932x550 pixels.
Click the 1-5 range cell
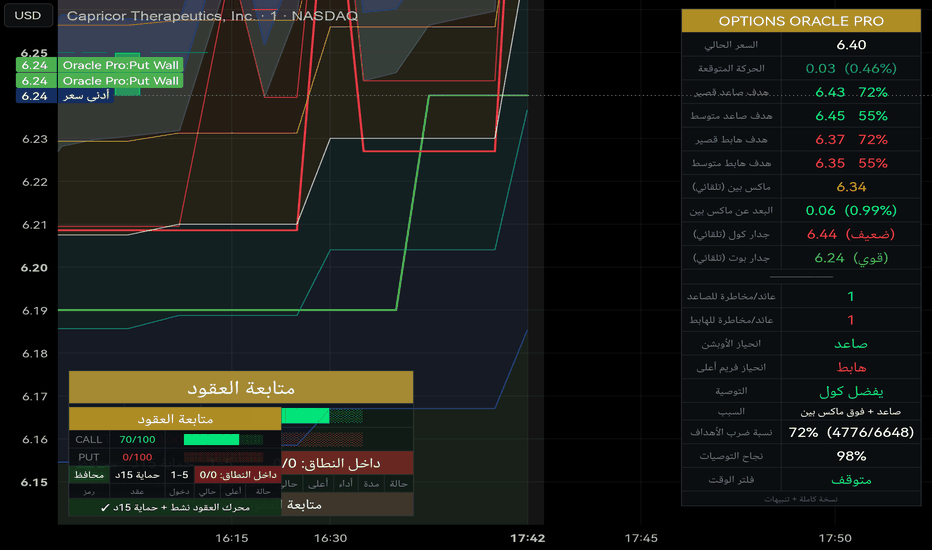180,474
